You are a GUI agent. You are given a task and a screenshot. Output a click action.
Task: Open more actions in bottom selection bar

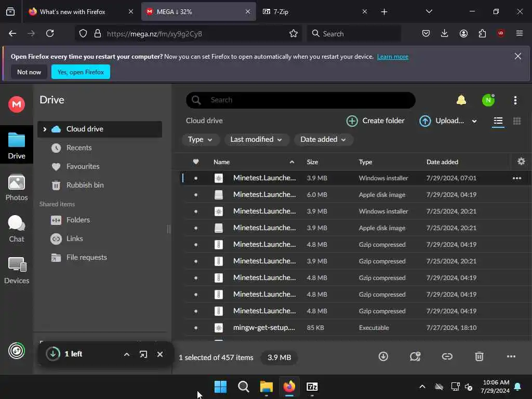[511, 356]
